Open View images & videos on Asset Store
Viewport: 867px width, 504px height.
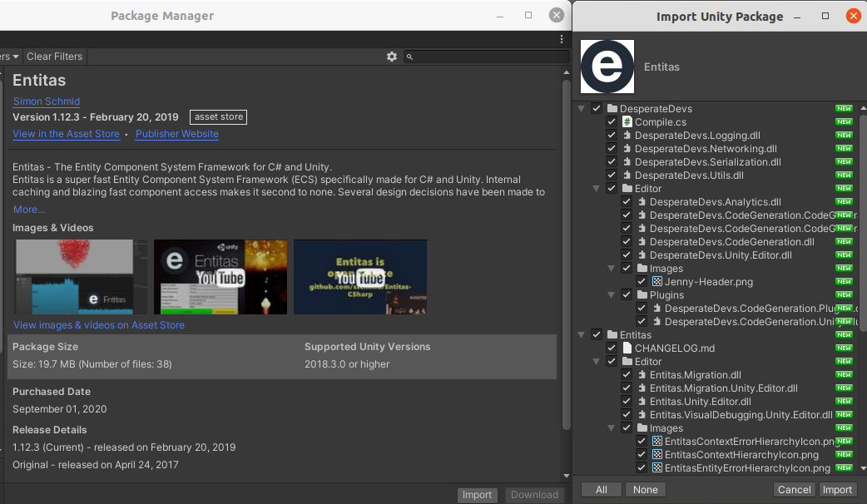coord(99,325)
